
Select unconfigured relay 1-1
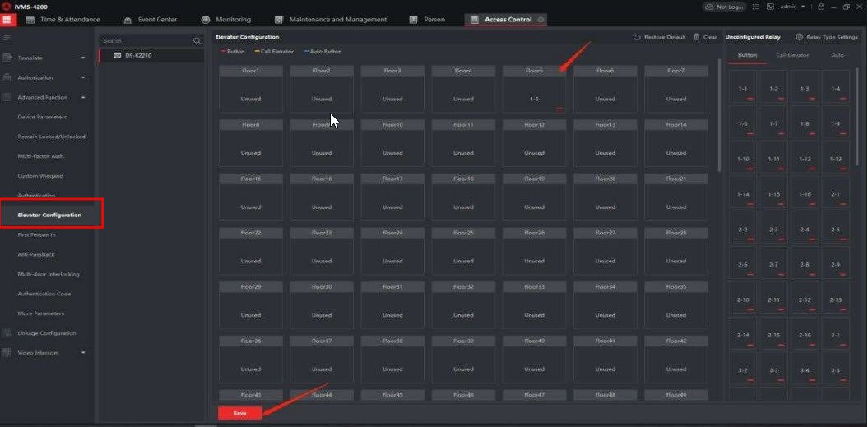tap(743, 89)
